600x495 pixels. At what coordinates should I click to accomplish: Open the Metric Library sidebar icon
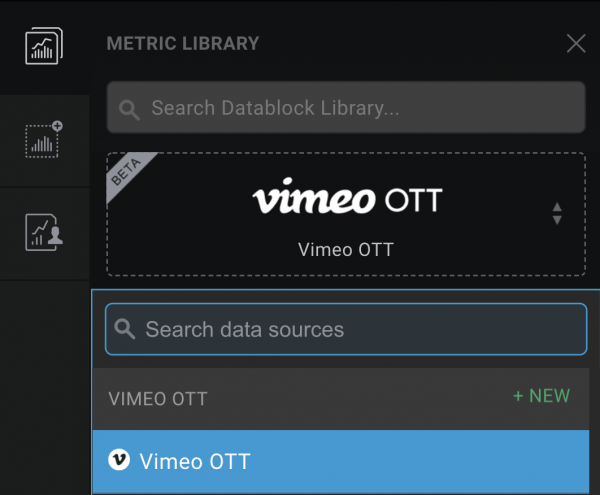[x=44, y=46]
